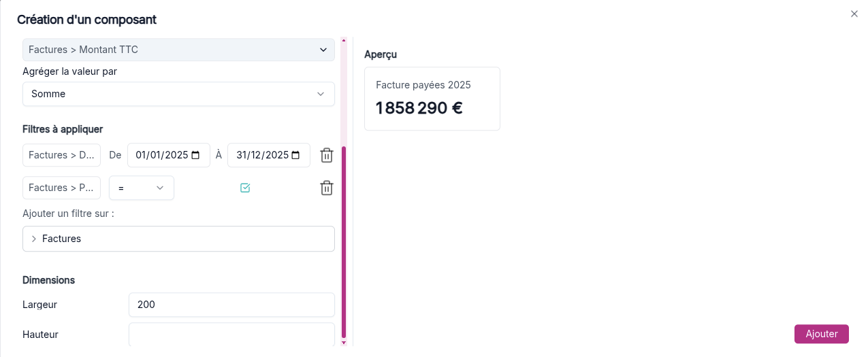868x357 pixels.
Task: Click the end date field 31/12/2025
Action: click(x=269, y=155)
